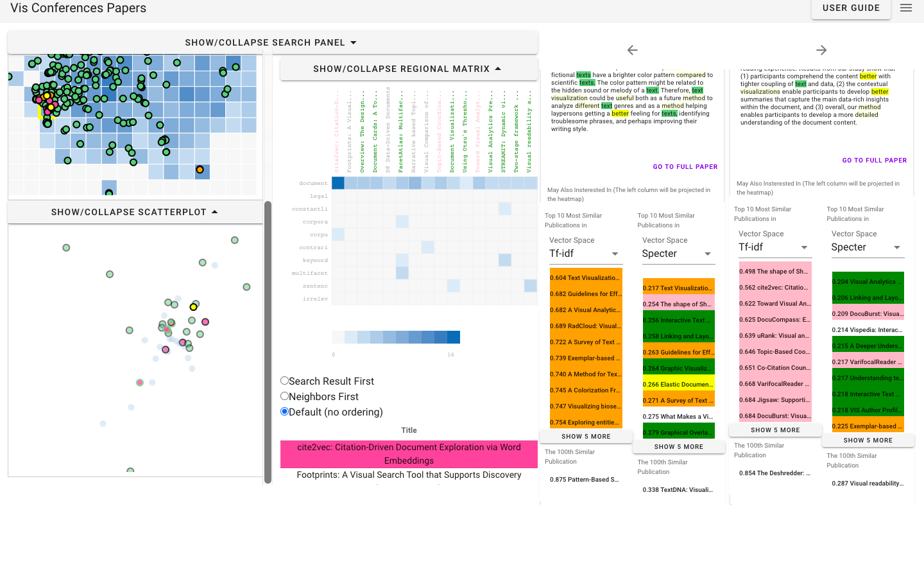The image size is (924, 578).
Task: Click the 'multifacet' row label in the matrix
Action: pos(310,273)
